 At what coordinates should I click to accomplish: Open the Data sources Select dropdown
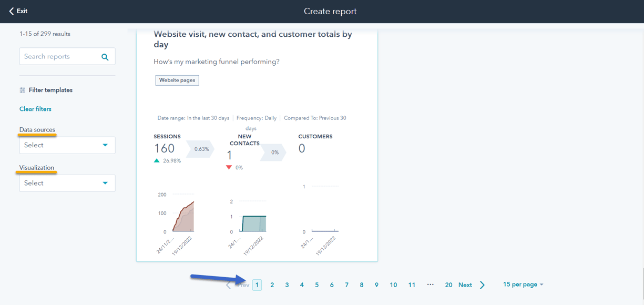67,145
